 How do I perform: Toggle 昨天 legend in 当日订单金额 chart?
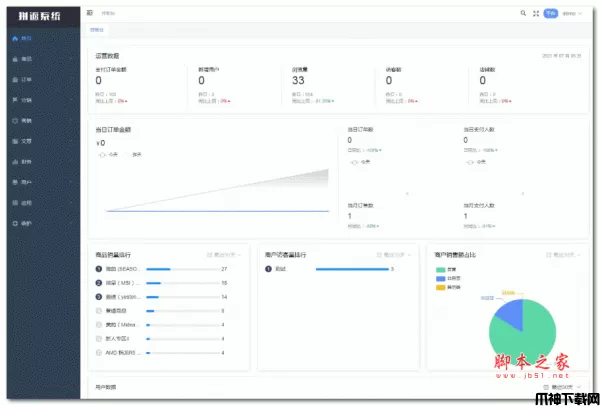pos(132,154)
